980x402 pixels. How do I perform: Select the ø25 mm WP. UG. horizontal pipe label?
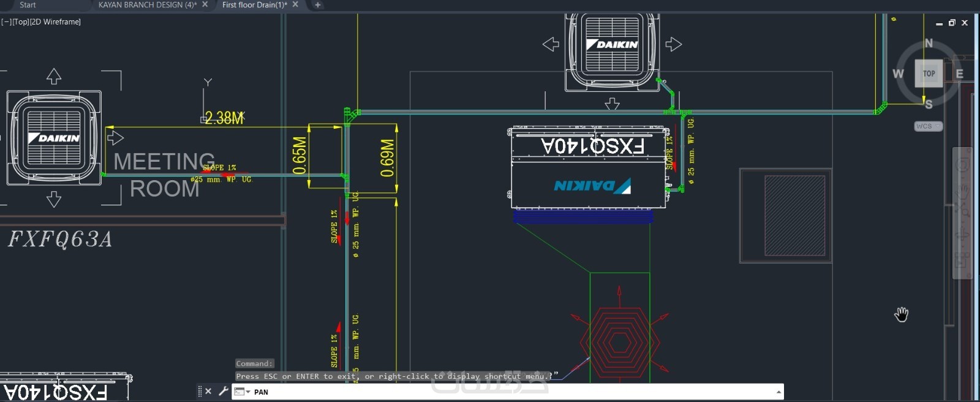[x=221, y=180]
